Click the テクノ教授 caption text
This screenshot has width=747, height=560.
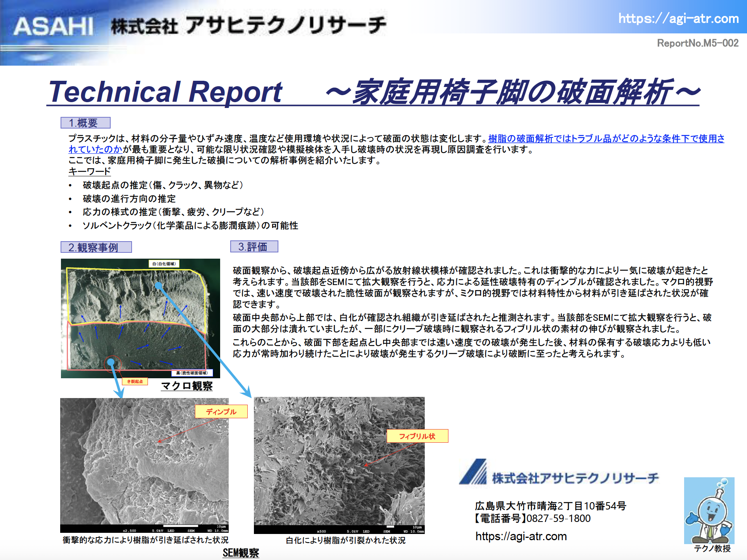(712, 548)
